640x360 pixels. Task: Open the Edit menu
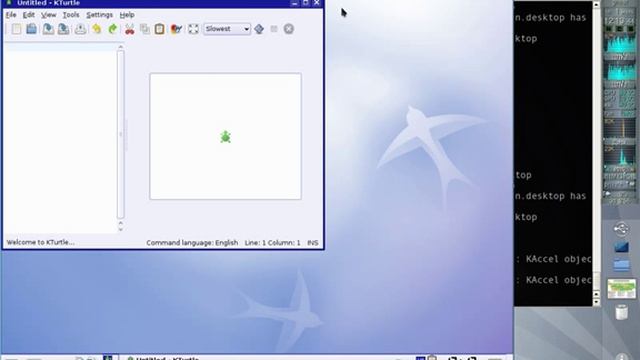29,15
